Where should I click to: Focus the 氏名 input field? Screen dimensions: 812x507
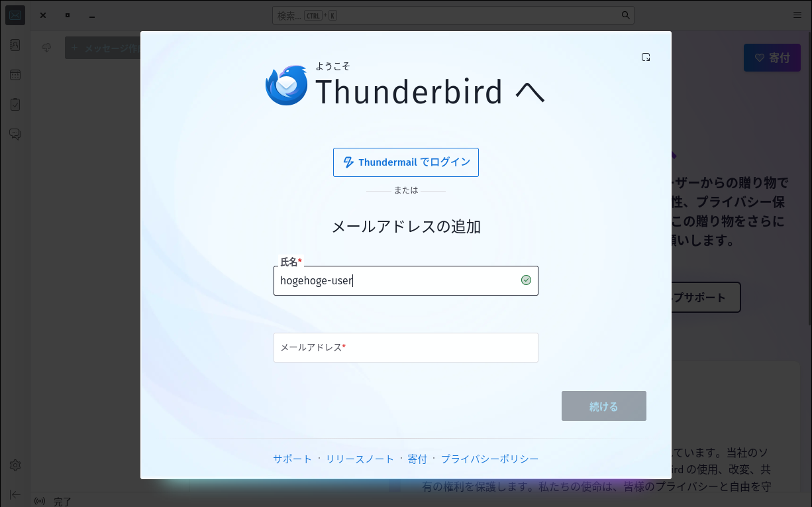pyautogui.click(x=406, y=280)
